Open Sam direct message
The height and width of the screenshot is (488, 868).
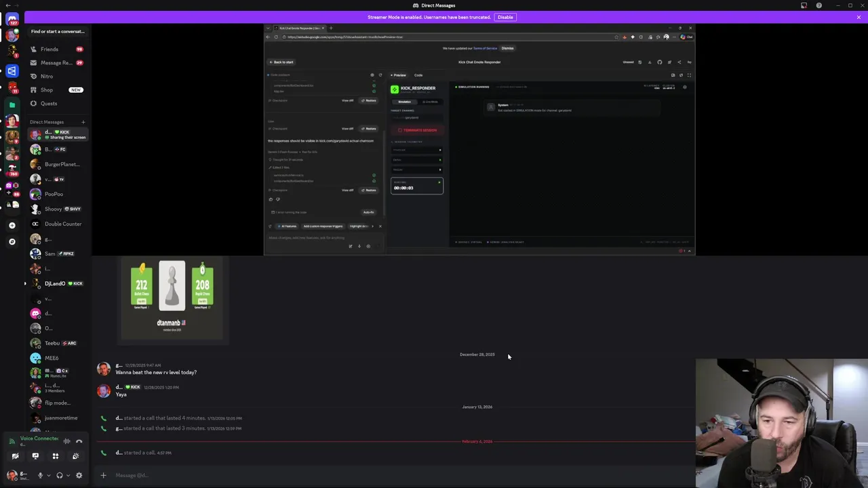coord(57,253)
